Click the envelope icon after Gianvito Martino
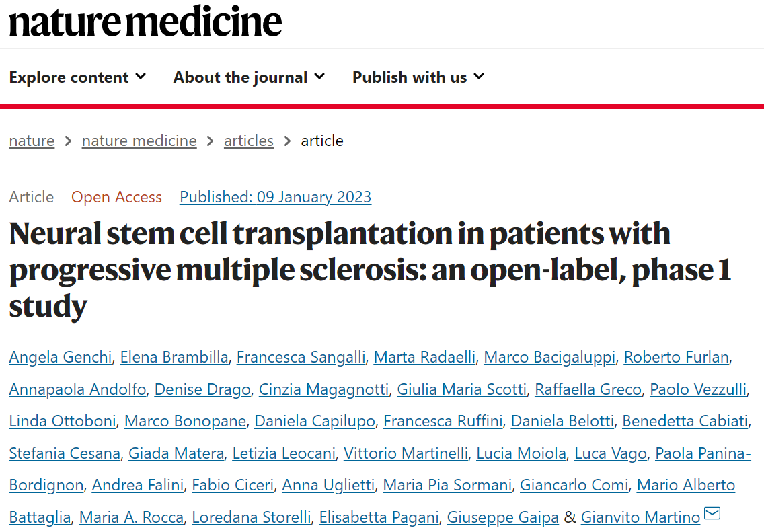Image resolution: width=764 pixels, height=532 pixels. 712,515
